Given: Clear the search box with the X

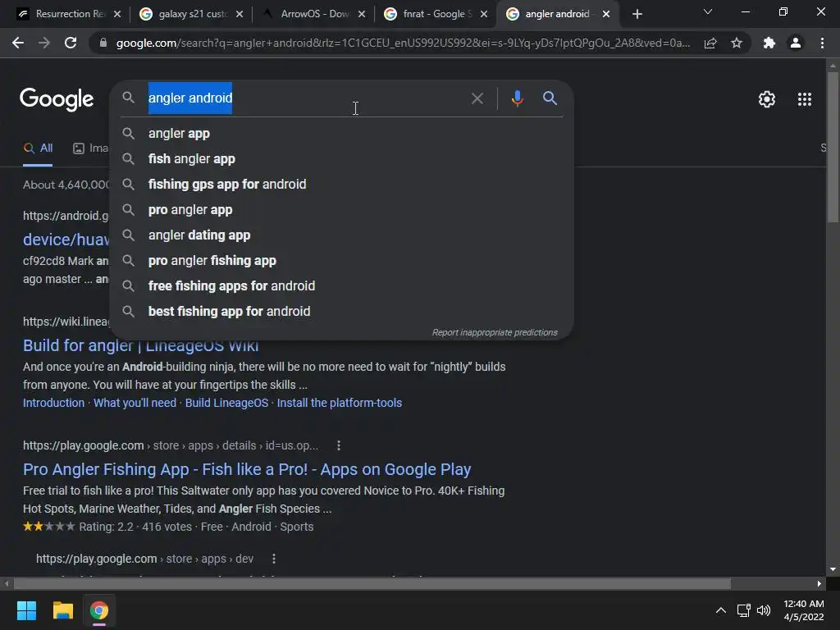Looking at the screenshot, I should coord(477,98).
